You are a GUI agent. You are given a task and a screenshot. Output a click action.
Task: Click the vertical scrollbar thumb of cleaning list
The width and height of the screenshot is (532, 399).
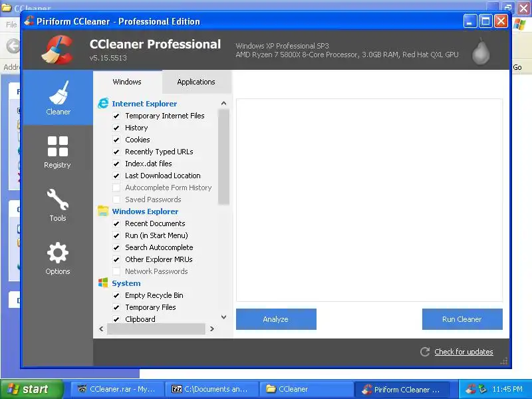223,157
